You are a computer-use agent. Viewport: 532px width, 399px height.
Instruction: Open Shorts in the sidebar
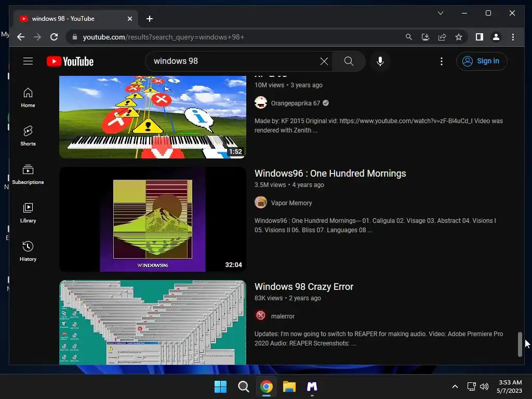click(x=28, y=136)
